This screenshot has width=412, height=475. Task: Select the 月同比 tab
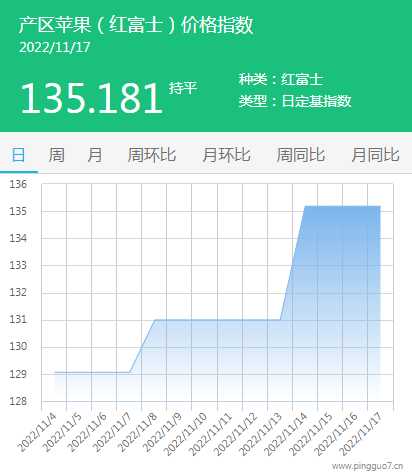(x=375, y=155)
